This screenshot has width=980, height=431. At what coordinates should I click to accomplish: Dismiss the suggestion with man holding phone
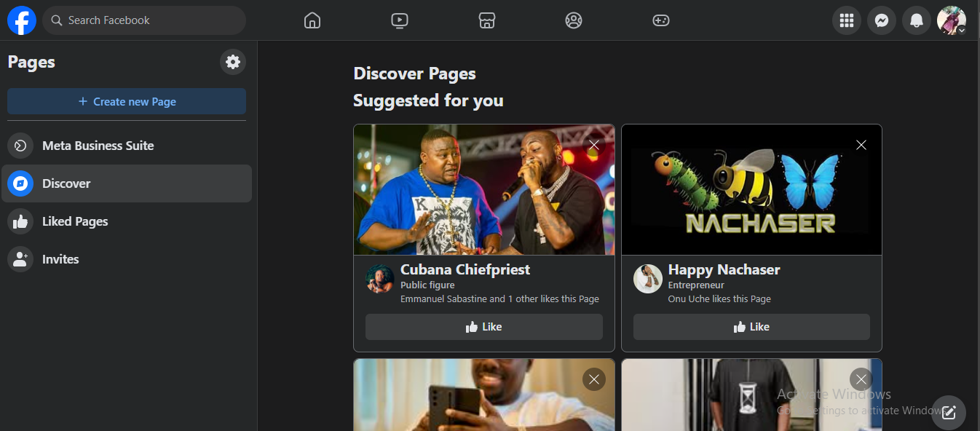point(594,379)
